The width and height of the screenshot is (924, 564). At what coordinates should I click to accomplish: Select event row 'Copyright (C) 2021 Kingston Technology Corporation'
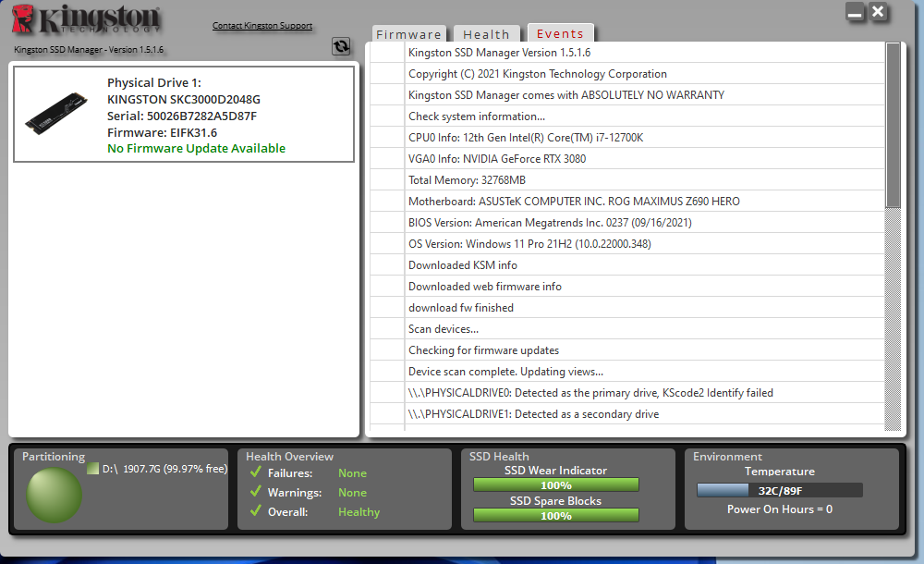pyautogui.click(x=627, y=74)
